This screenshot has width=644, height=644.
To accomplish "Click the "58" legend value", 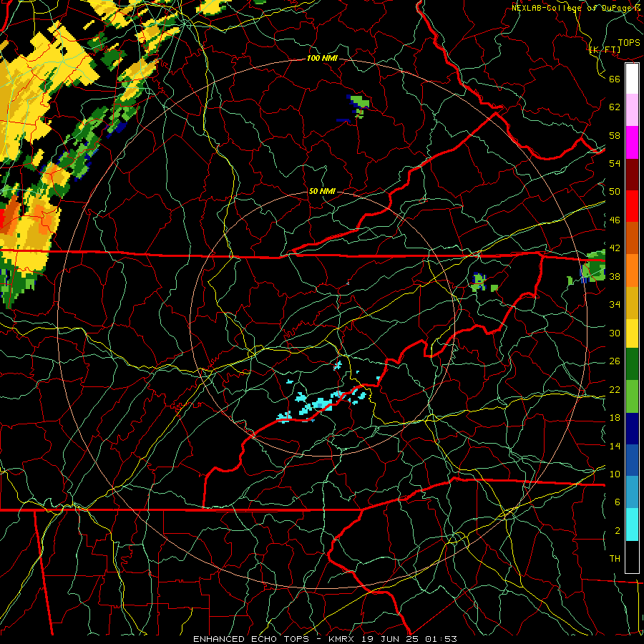I will (x=615, y=135).
